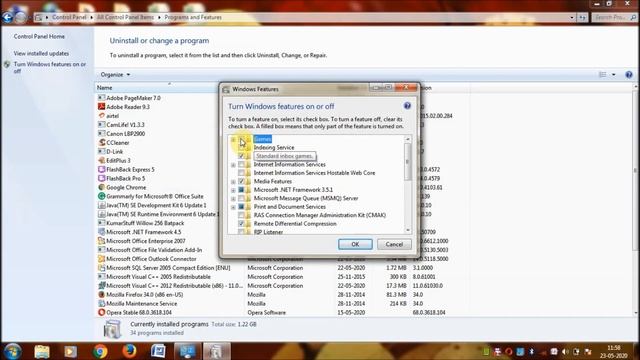Open Windows Media Player taskbar icon

71,351
